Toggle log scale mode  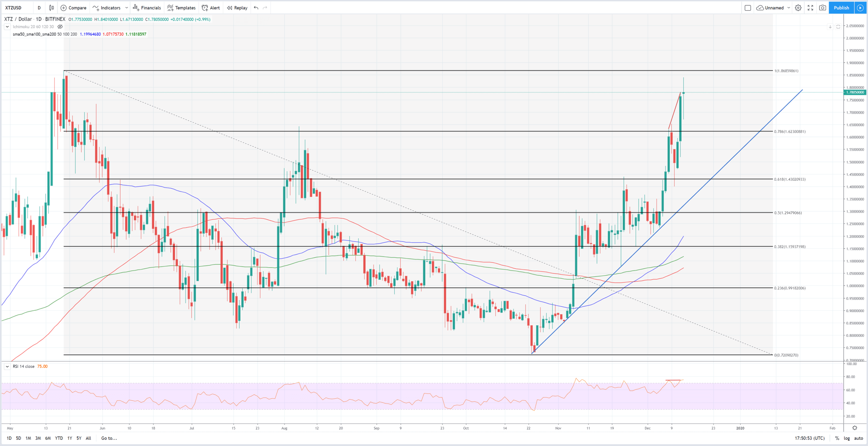coord(847,438)
